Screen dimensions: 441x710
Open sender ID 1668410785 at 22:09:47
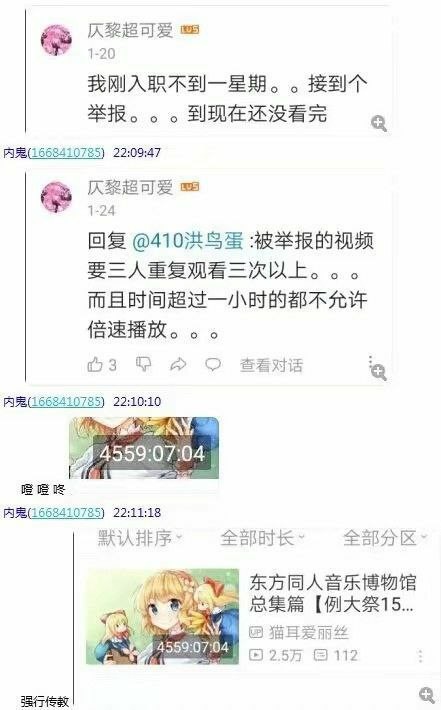(66, 153)
